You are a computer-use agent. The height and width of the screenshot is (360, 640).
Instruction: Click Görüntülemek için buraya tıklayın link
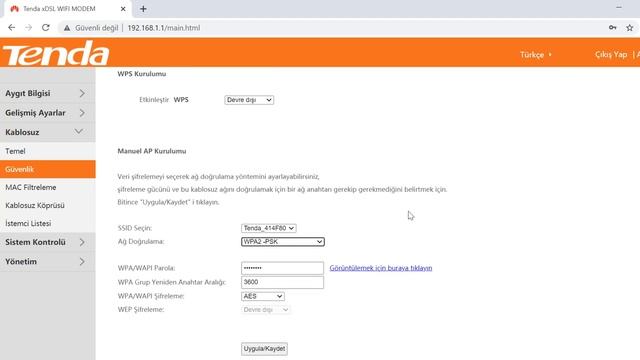[x=381, y=268]
